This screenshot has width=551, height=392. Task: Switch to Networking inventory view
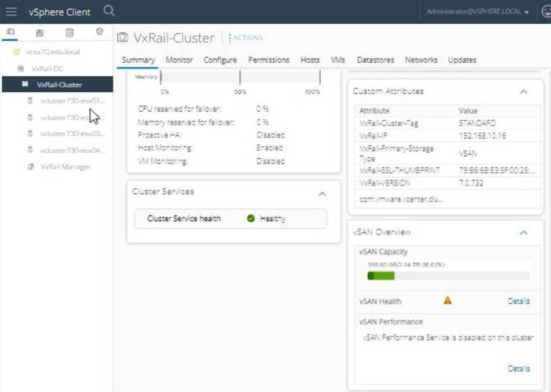pyautogui.click(x=100, y=32)
